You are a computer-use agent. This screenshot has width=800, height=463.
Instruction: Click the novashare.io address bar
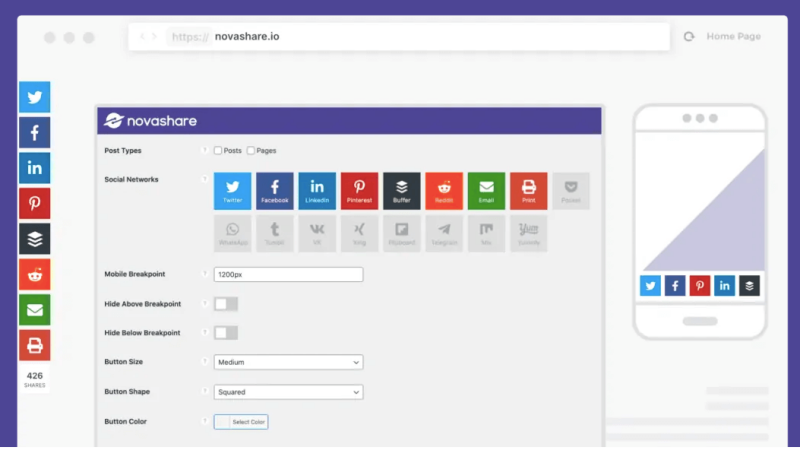point(399,37)
